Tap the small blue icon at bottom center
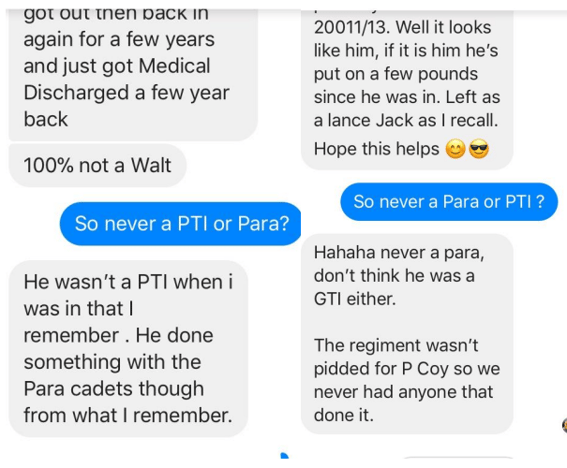567x468 pixels. pyautogui.click(x=284, y=455)
